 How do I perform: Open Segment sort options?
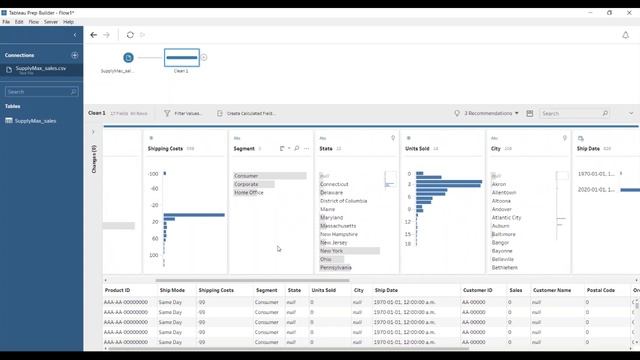pos(284,149)
